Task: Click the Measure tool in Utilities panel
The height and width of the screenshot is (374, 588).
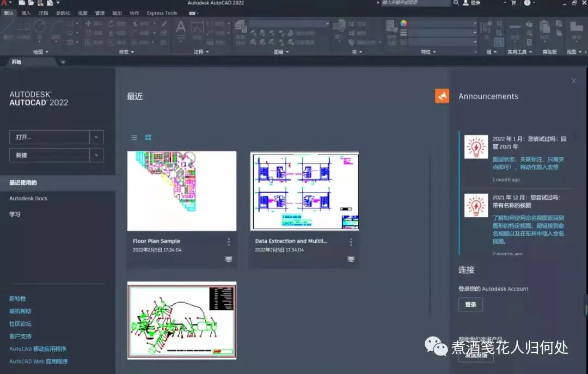Action: click(515, 28)
